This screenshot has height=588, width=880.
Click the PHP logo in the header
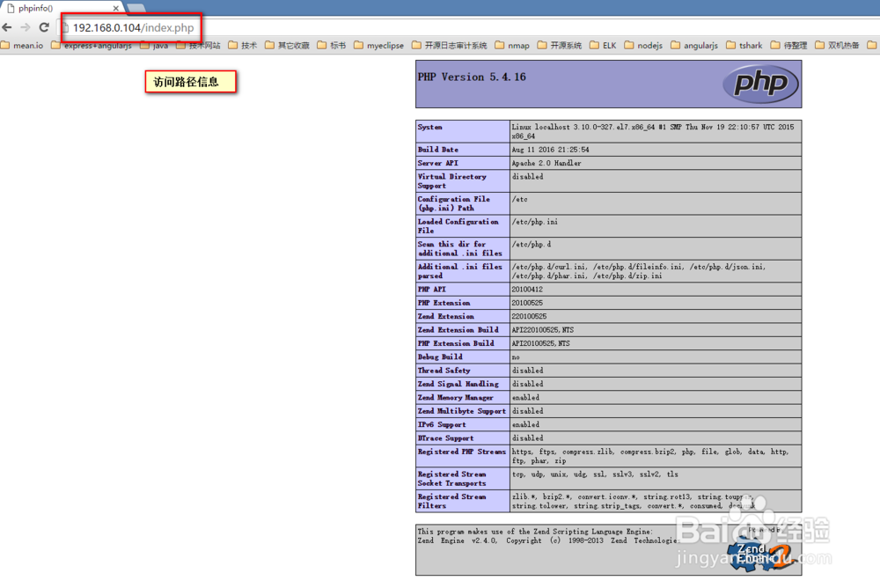[x=760, y=84]
